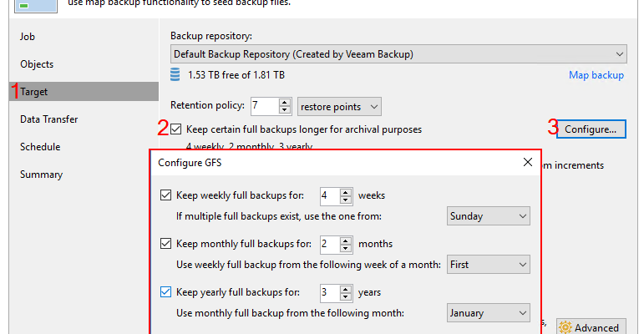This screenshot has height=334, width=644.
Task: Switch to the Objects step
Action: click(37, 64)
